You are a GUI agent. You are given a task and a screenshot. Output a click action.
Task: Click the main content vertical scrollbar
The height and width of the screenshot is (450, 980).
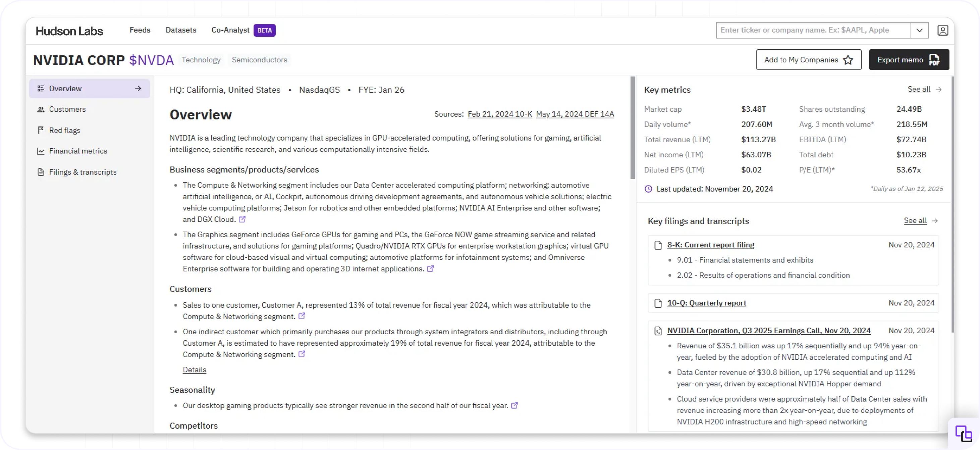click(x=633, y=128)
